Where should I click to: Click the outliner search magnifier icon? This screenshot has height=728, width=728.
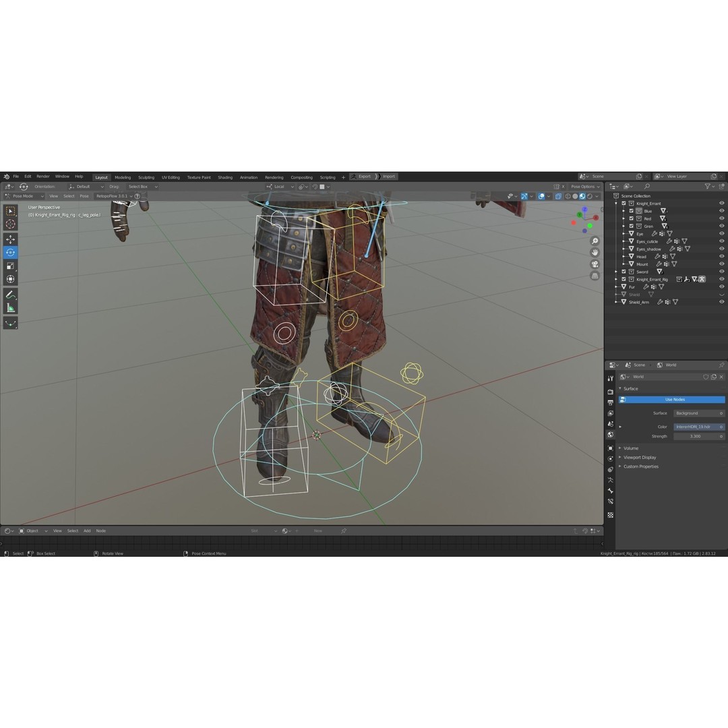[x=646, y=186]
